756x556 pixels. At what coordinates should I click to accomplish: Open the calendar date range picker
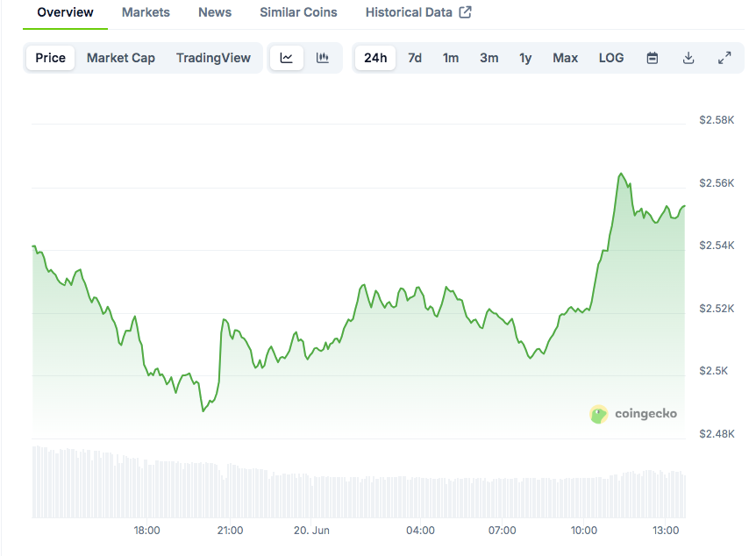click(653, 58)
